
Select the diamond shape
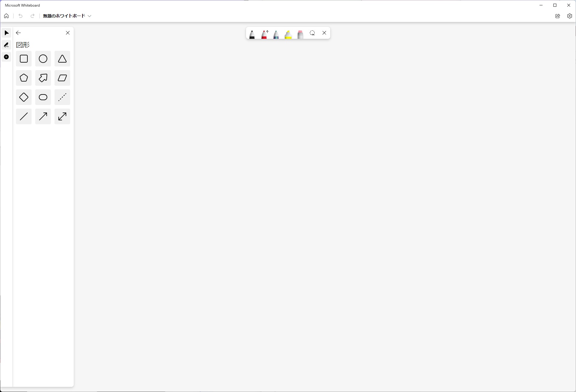(x=24, y=97)
